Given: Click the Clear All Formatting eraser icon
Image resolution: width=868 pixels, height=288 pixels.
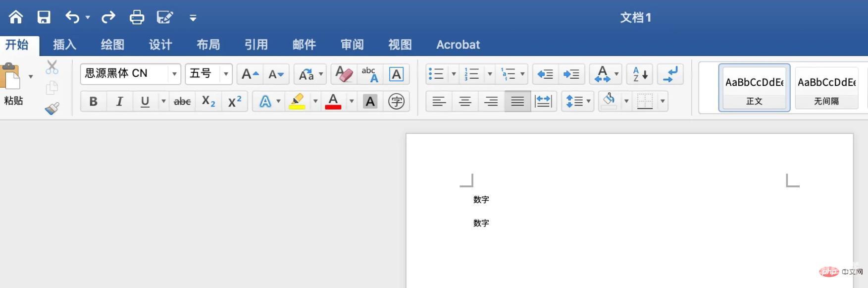Looking at the screenshot, I should click(344, 74).
